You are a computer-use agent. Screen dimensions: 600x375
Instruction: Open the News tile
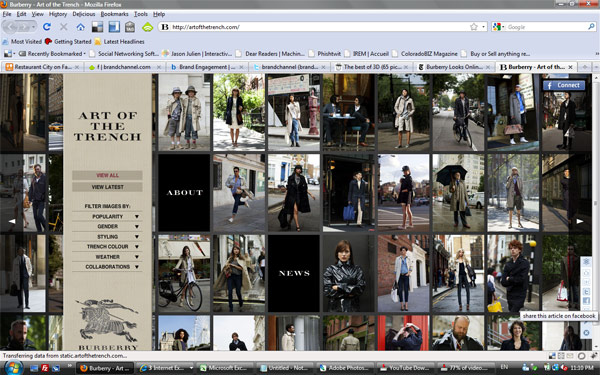click(x=294, y=273)
